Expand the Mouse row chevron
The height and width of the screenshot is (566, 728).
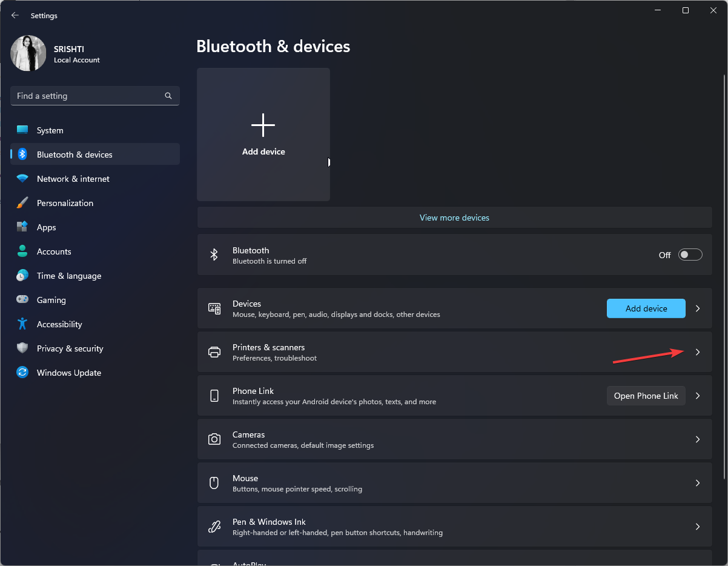coord(698,483)
